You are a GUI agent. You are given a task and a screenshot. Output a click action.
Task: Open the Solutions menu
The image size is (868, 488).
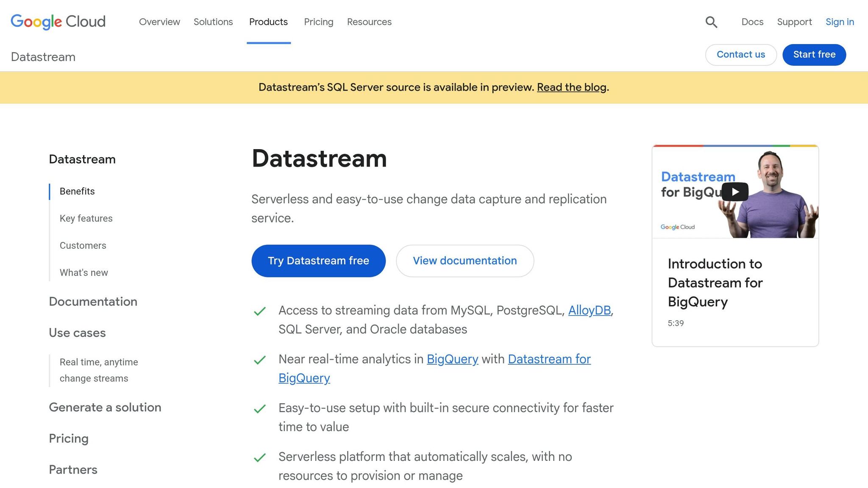(x=213, y=22)
